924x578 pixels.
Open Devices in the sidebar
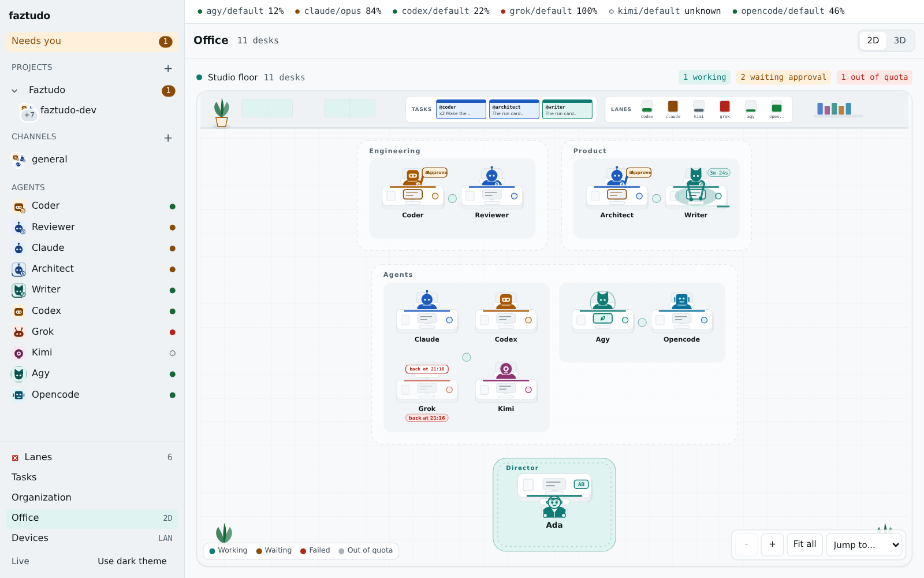92,538
